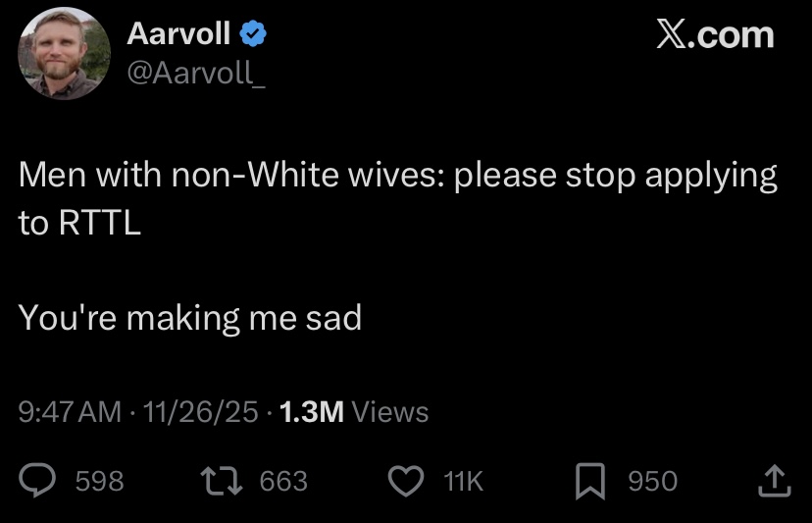Click the ".com" watermark text
The width and height of the screenshot is (812, 523).
(732, 35)
